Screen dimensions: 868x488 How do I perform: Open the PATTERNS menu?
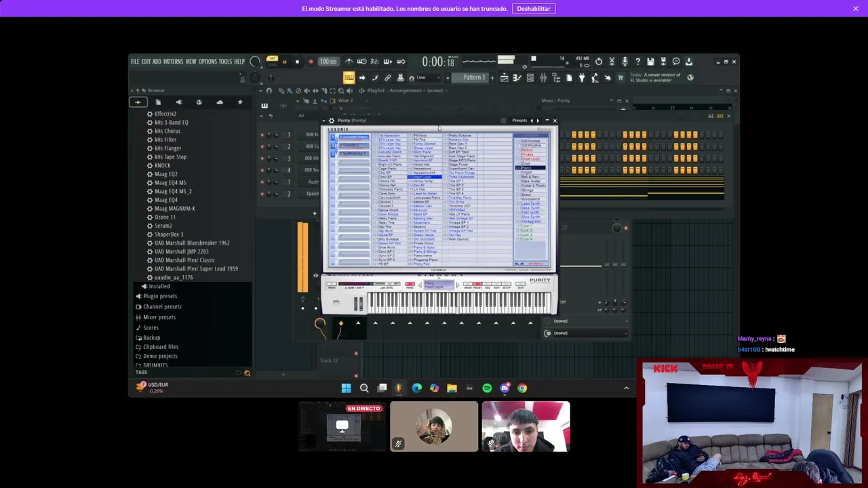coord(173,62)
